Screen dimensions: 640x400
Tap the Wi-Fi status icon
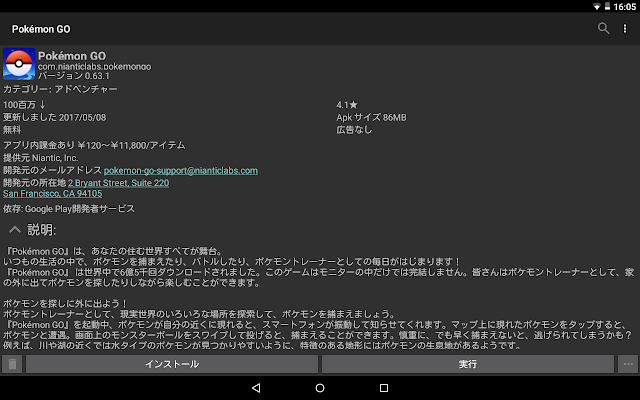tap(596, 6)
